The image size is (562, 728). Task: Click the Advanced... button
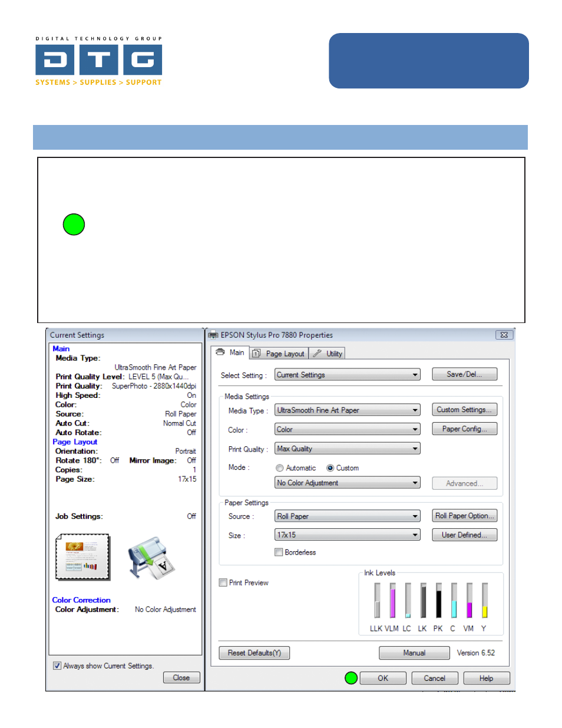click(x=464, y=483)
